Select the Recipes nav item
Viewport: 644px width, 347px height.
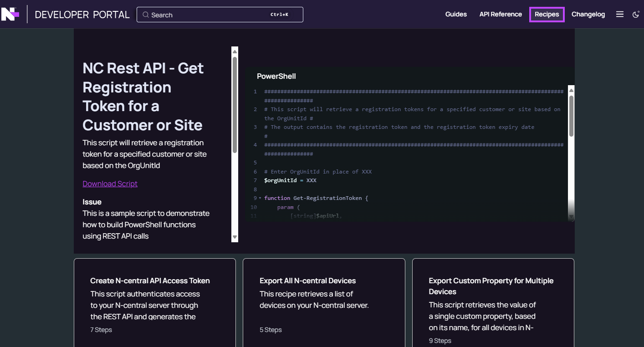pos(547,14)
